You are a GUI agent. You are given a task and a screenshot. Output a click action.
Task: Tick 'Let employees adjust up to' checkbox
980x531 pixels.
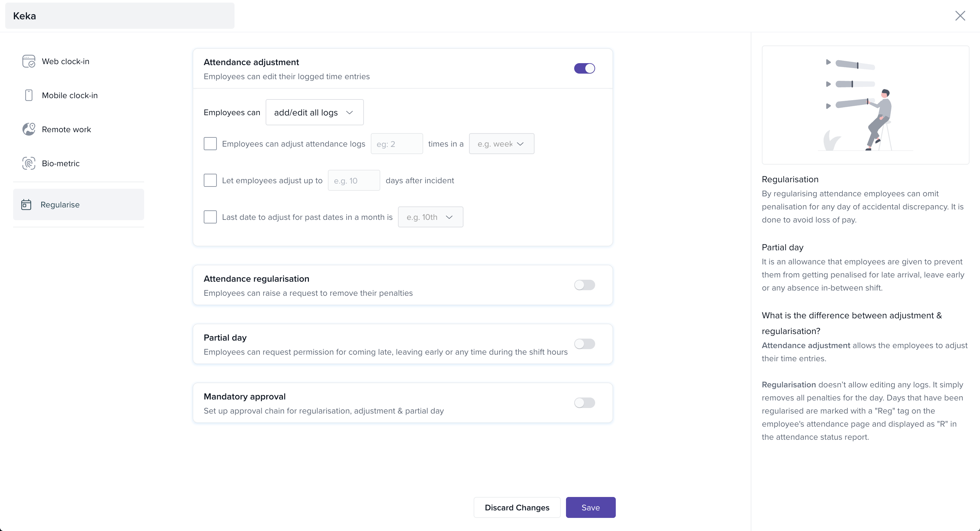pos(210,180)
